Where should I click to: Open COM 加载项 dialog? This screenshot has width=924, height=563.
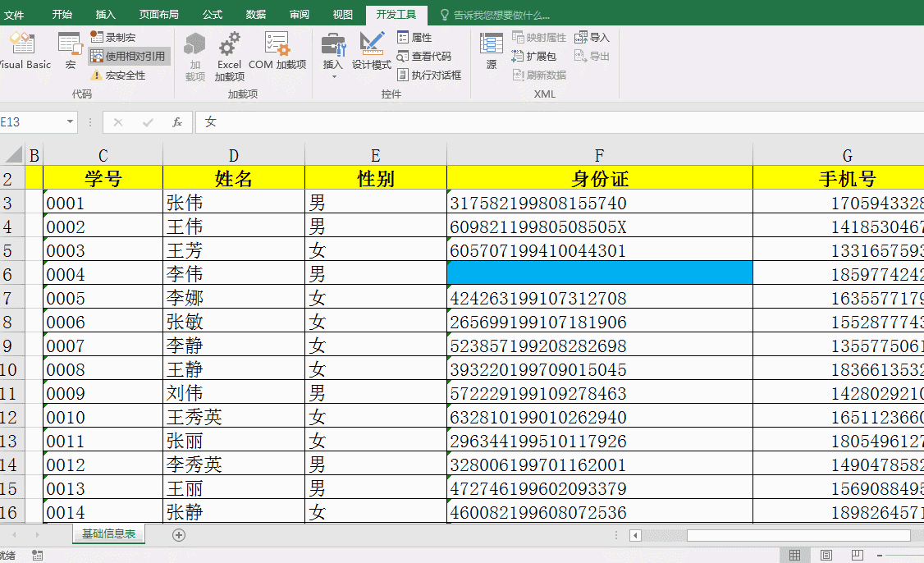click(277, 51)
